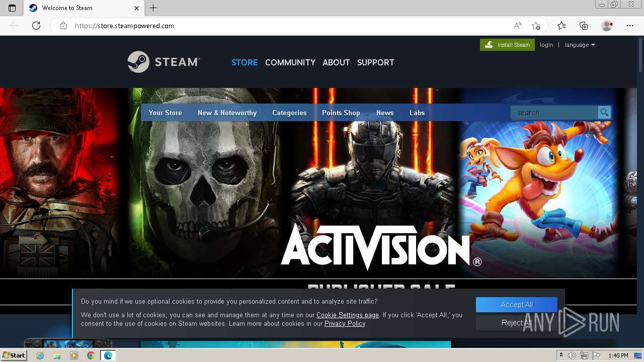Reload the page with the refresh icon

coord(36,26)
